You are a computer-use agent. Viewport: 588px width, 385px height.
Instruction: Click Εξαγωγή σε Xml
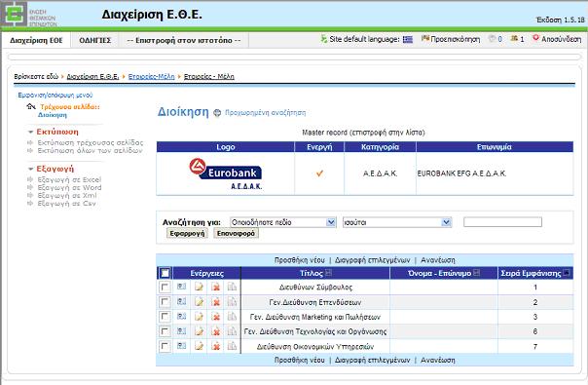click(x=67, y=195)
